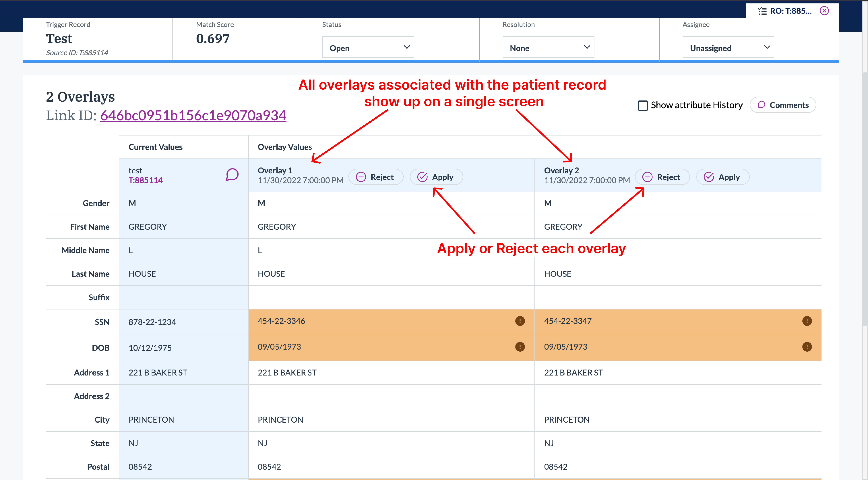868x480 pixels.
Task: Open the Status dropdown set to Open
Action: [368, 48]
